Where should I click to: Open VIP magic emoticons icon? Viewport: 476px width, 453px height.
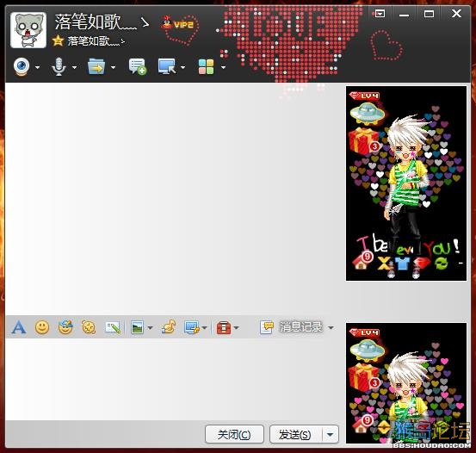click(65, 327)
